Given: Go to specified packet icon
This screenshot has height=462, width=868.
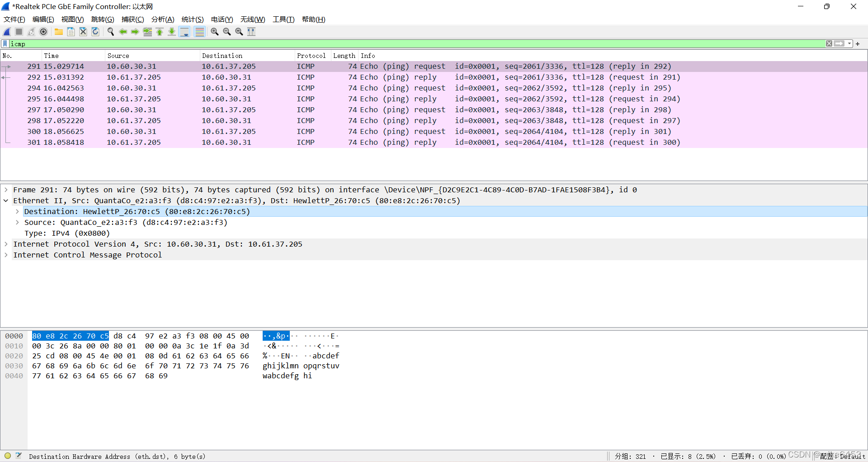Looking at the screenshot, I should point(147,32).
